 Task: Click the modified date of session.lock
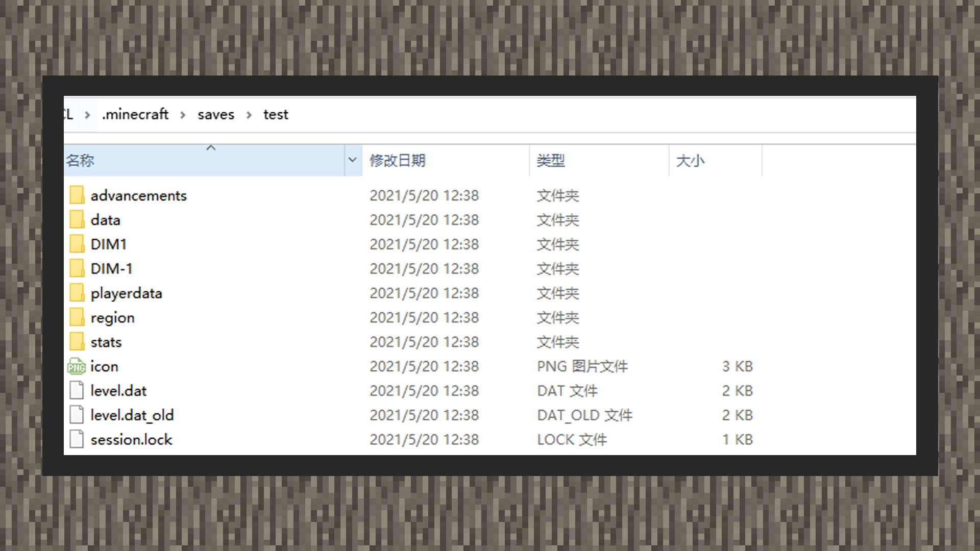(424, 439)
